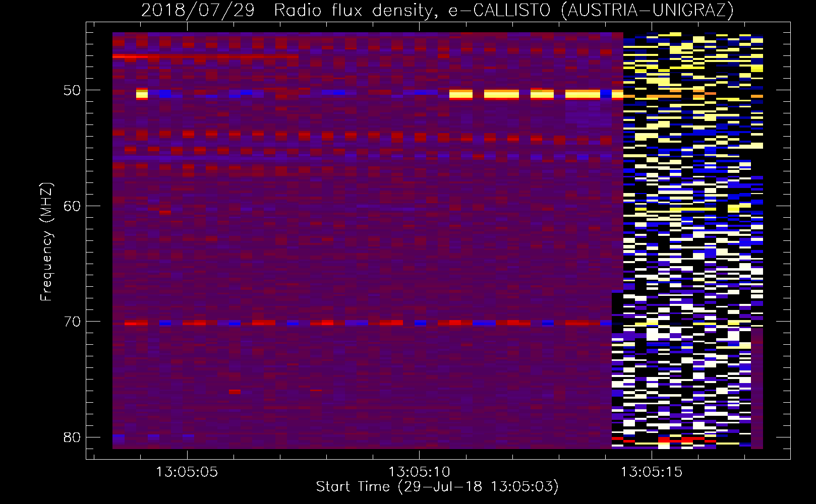This screenshot has height=504, width=816.
Task: Click the 70 frequency tick label
Action: (72, 322)
